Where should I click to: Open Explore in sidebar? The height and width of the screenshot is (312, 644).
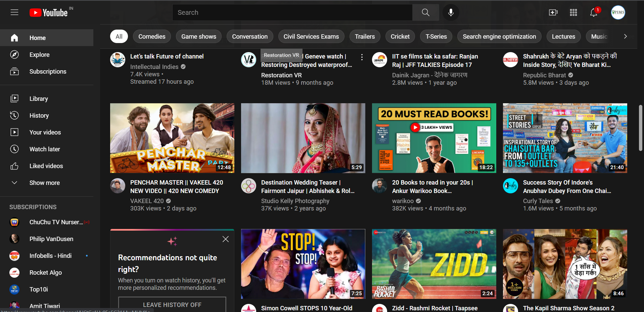47,54
